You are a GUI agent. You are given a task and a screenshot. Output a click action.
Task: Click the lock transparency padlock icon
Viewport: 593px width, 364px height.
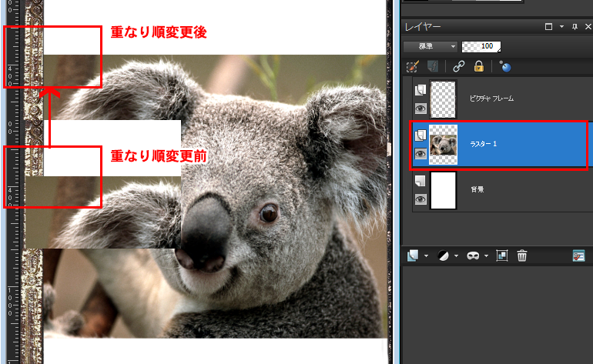(479, 66)
